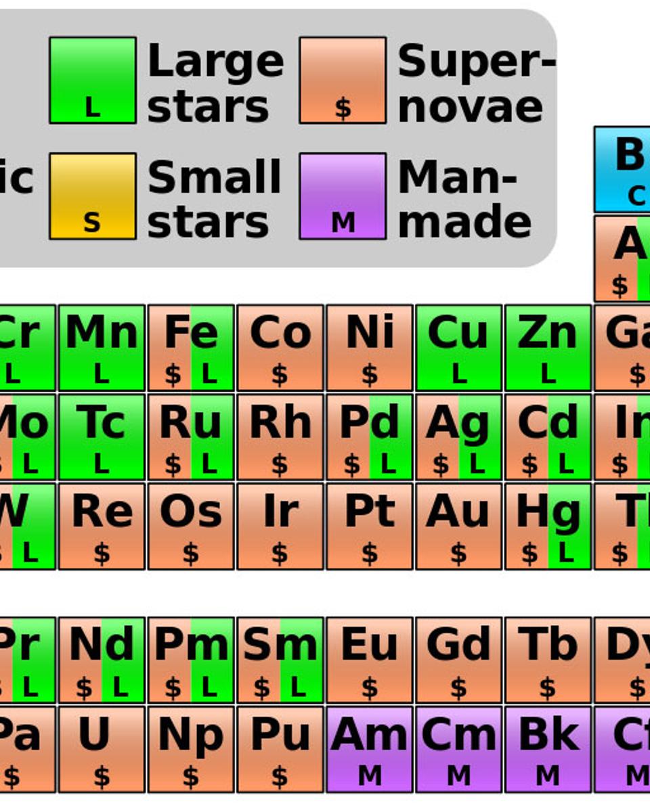Screen dimensions: 650x812
Task: Click the green Large stars legend swatch
Action: click(93, 81)
